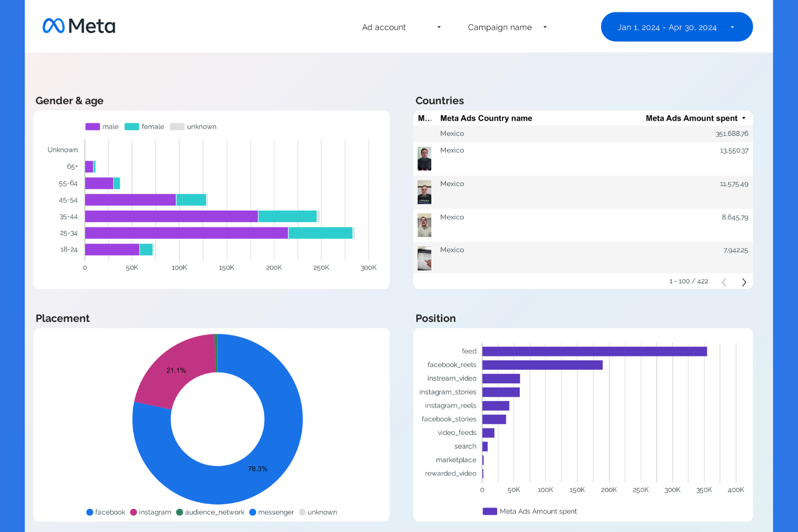Click the facebook_reels bar in Position chart

[542, 365]
